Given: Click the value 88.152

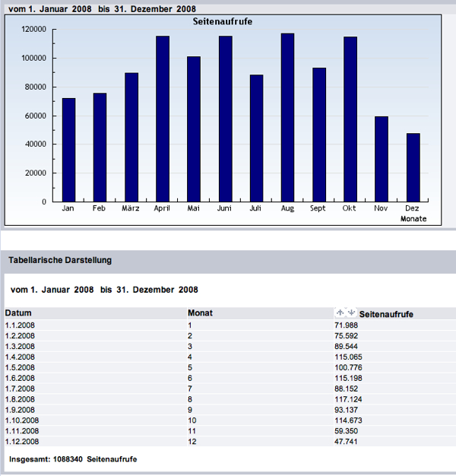Looking at the screenshot, I should coord(346,389).
